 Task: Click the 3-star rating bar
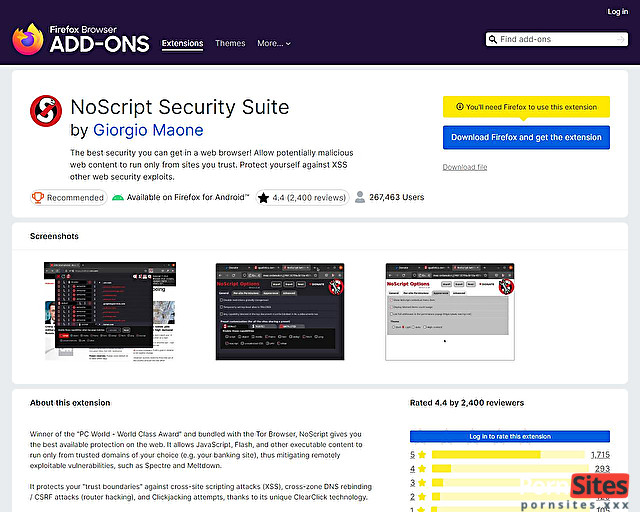tap(508, 482)
